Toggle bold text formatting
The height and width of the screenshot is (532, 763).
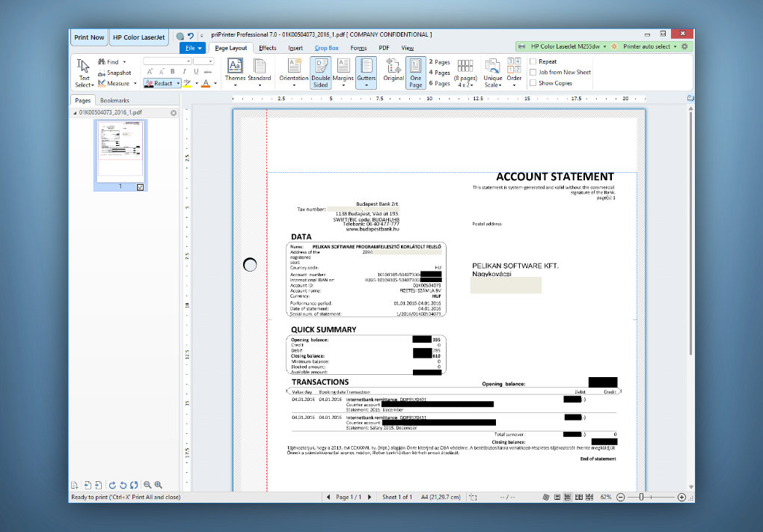coord(172,72)
